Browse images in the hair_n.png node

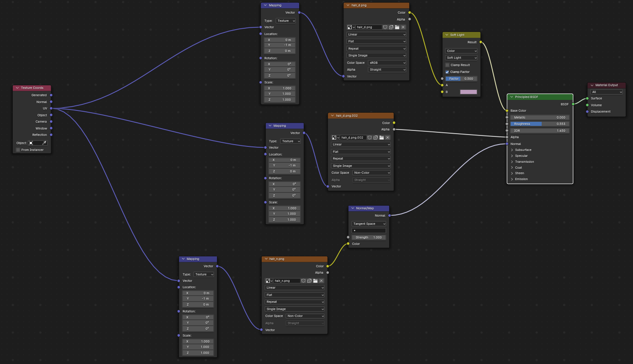[x=269, y=281]
